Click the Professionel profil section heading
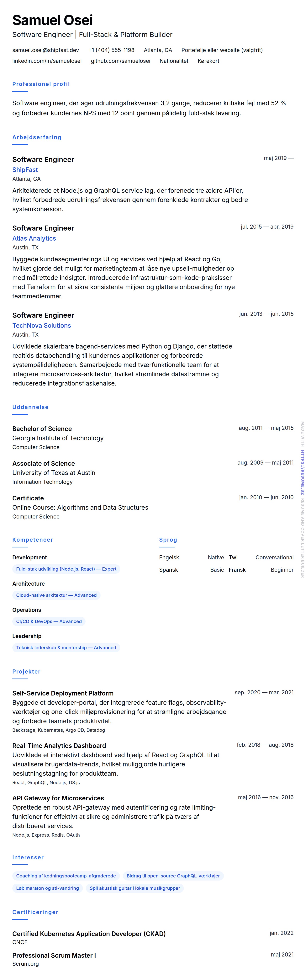This screenshot has width=306, height=980. [41, 84]
